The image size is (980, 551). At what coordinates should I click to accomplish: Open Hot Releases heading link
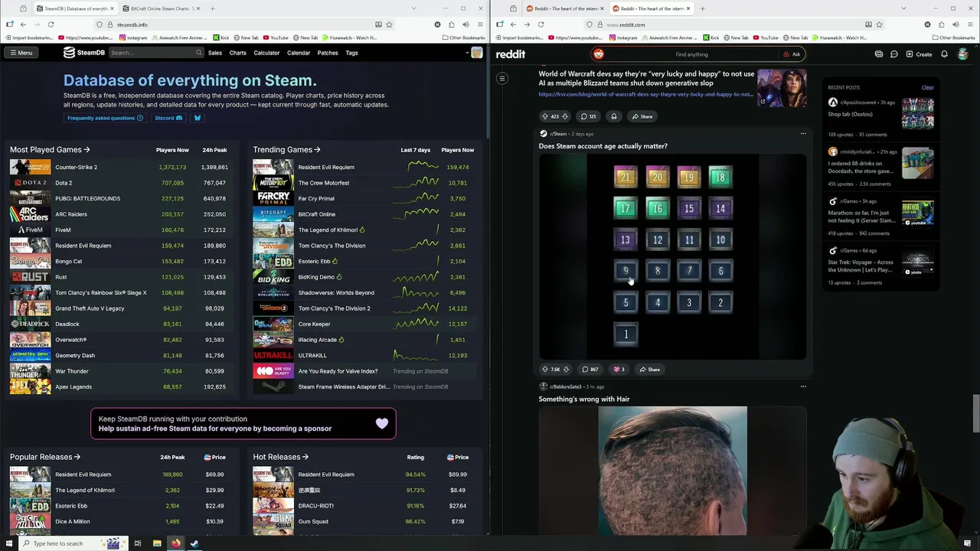[x=280, y=457]
